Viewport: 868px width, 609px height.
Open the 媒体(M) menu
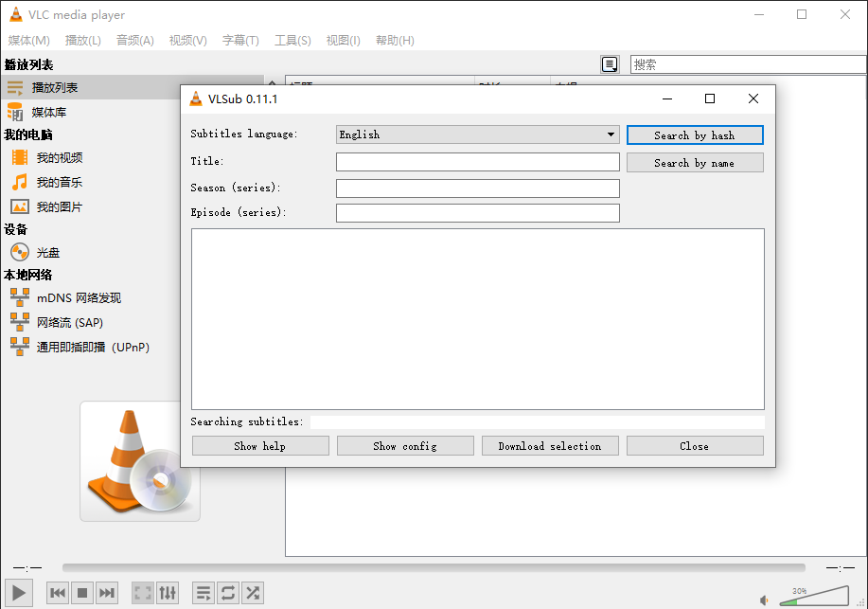(28, 41)
